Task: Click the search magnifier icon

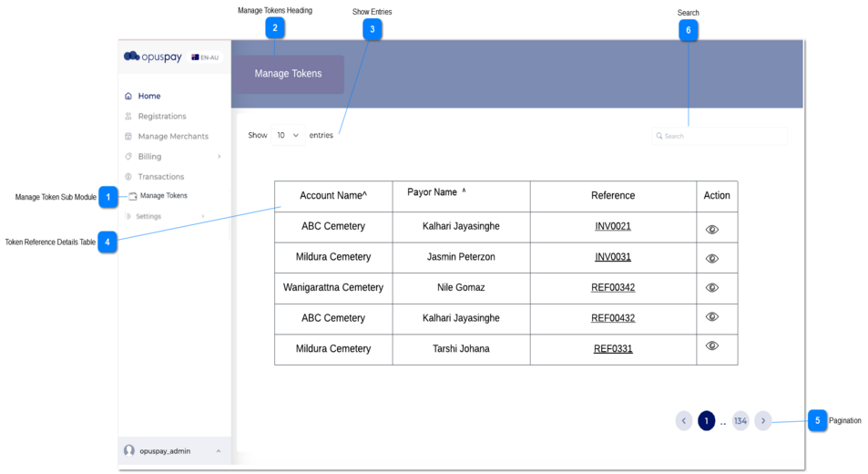Action: 659,136
